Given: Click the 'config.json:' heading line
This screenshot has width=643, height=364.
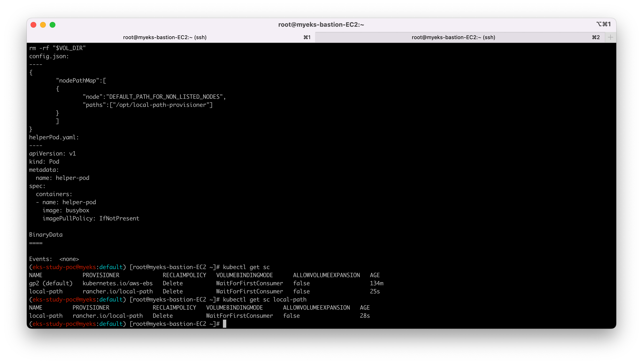Looking at the screenshot, I should [x=49, y=56].
